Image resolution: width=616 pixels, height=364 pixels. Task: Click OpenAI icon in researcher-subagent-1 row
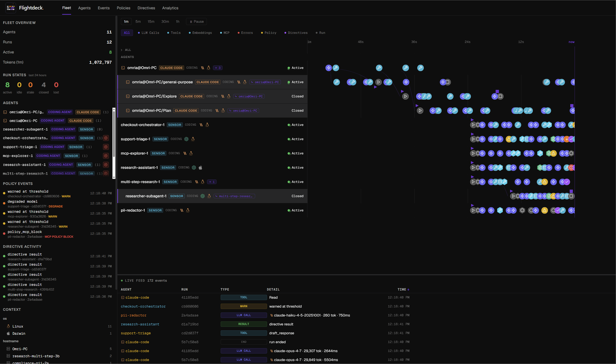[202, 196]
